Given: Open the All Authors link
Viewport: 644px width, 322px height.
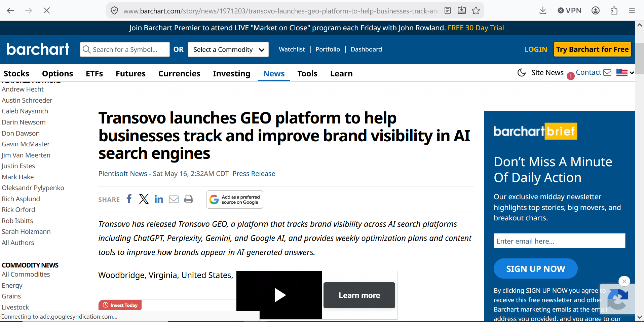Looking at the screenshot, I should [18, 243].
